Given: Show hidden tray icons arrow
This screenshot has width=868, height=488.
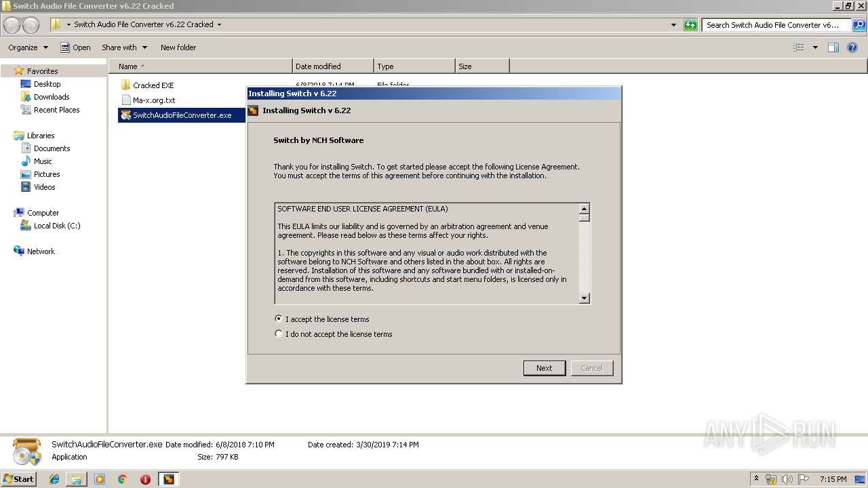Looking at the screenshot, I should (x=756, y=479).
